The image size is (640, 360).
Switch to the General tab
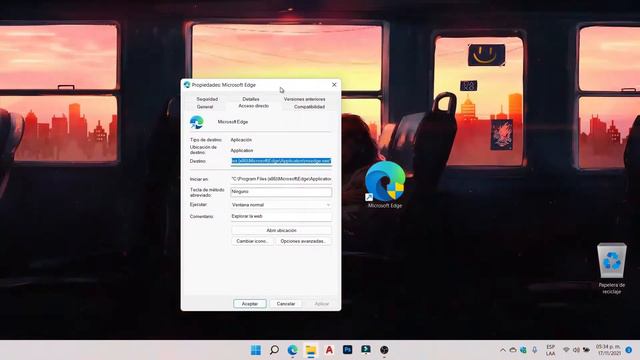pos(205,107)
